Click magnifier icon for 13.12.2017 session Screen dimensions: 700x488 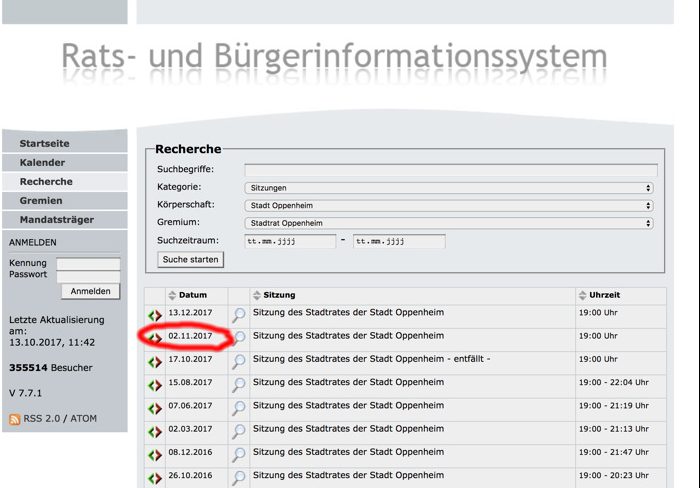pos(238,315)
